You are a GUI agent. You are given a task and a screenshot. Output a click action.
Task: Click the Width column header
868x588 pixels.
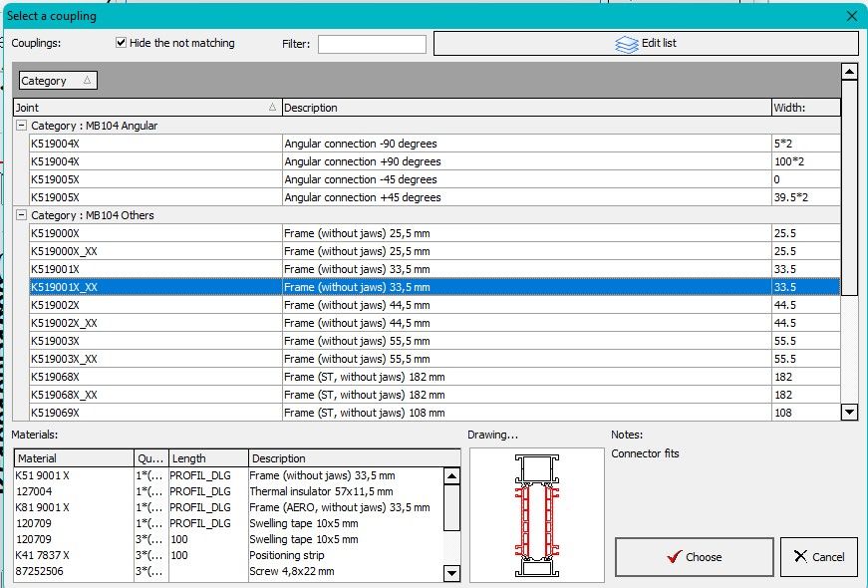pos(805,108)
